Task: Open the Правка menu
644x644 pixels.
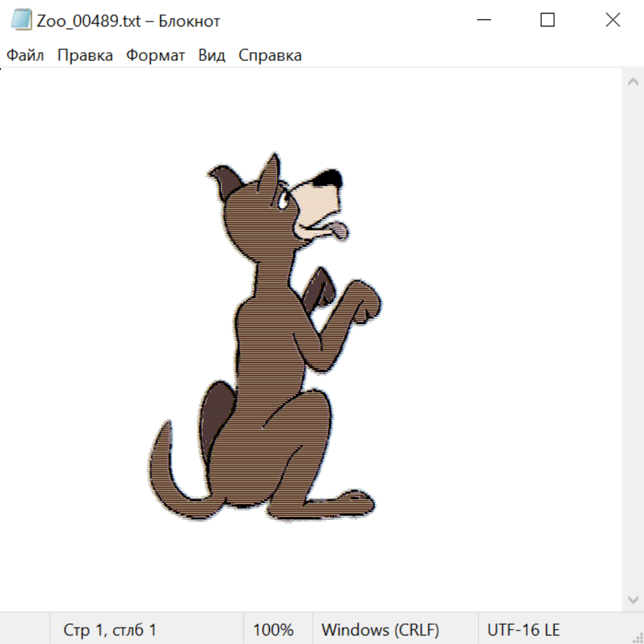Action: tap(85, 55)
